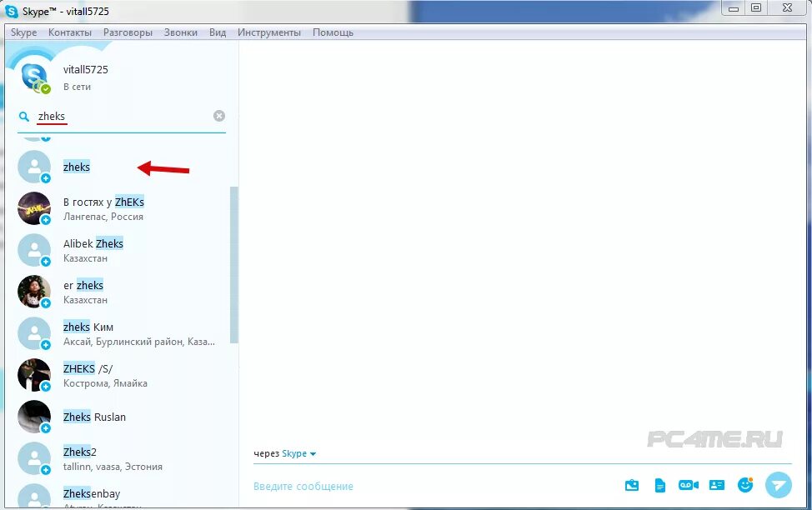812x510 pixels.
Task: Open the Инструменты menu
Action: (269, 32)
